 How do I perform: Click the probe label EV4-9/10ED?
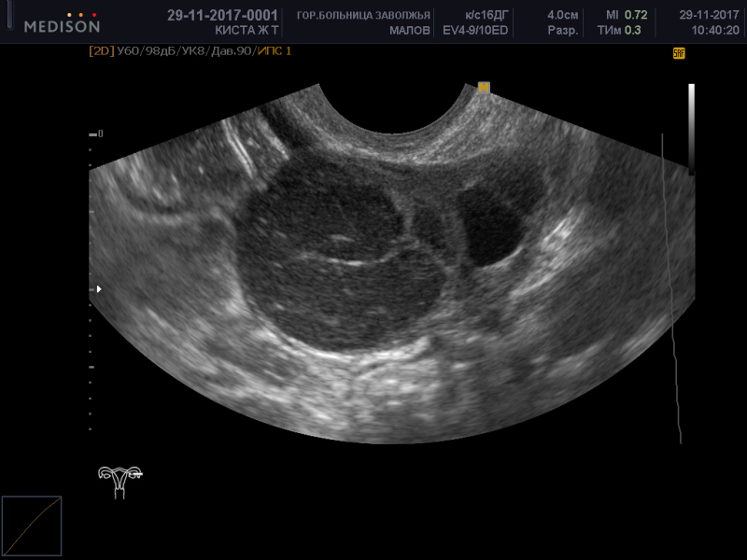[475, 31]
